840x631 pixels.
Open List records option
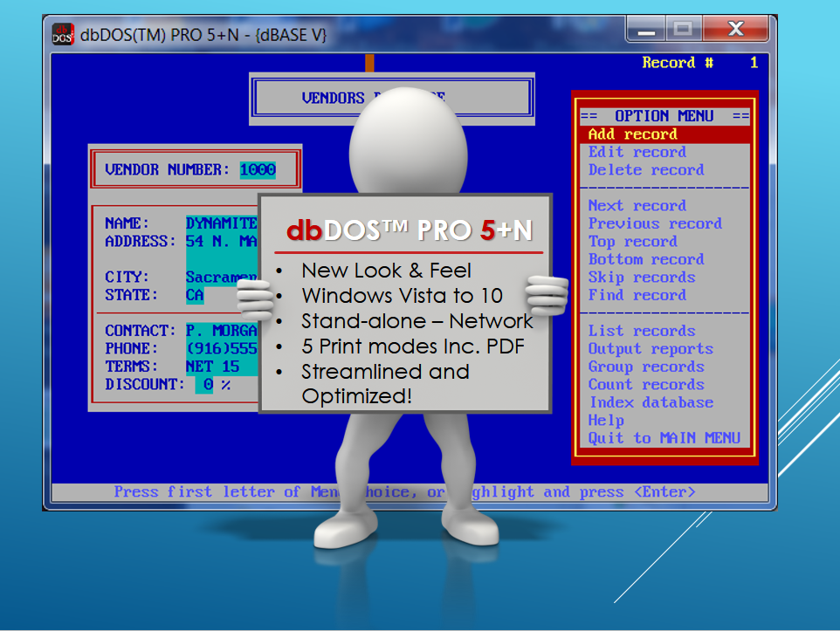point(642,331)
